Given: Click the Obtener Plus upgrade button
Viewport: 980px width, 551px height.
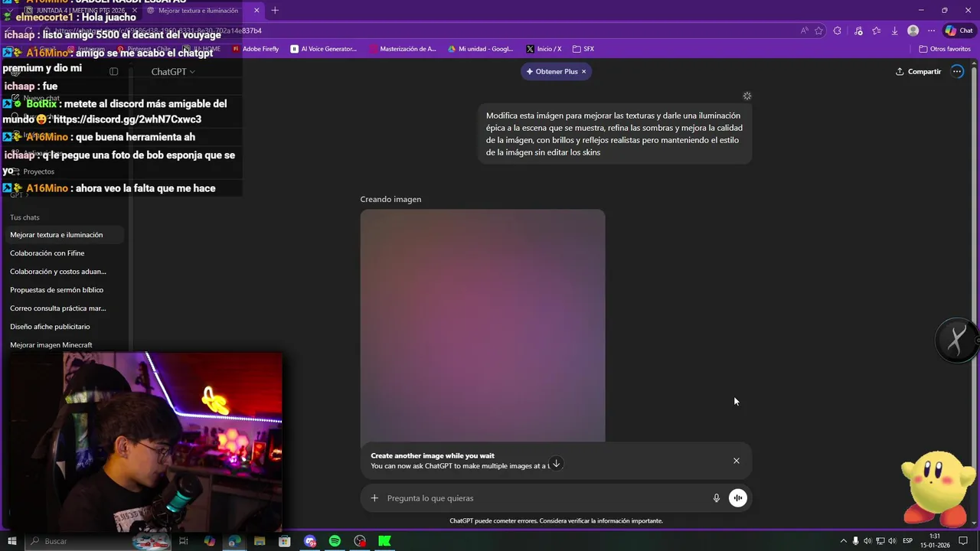Looking at the screenshot, I should pyautogui.click(x=551, y=71).
